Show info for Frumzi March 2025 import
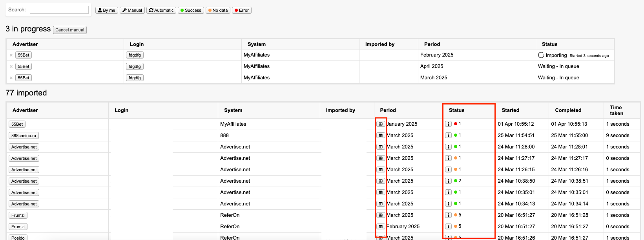This screenshot has width=644, height=240. point(448,215)
